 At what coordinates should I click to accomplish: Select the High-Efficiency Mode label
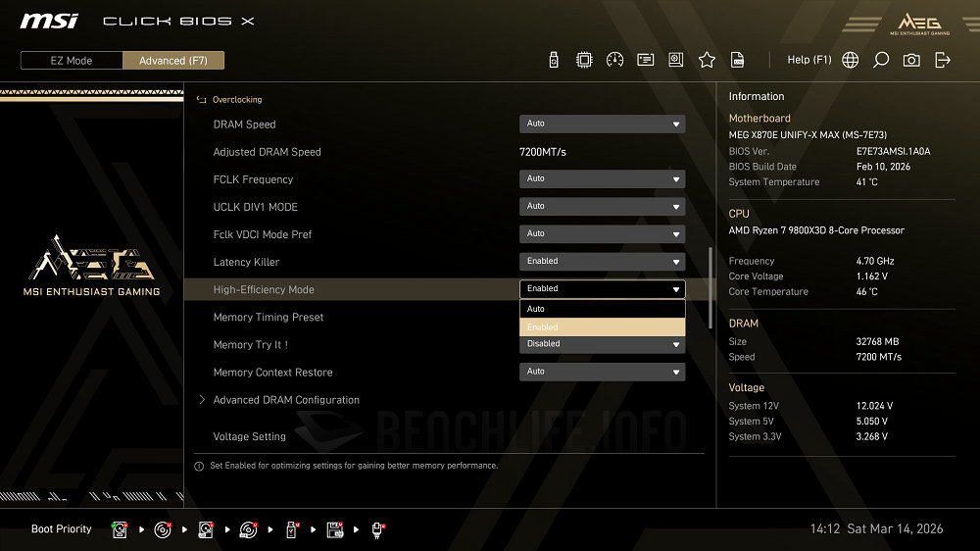(264, 289)
